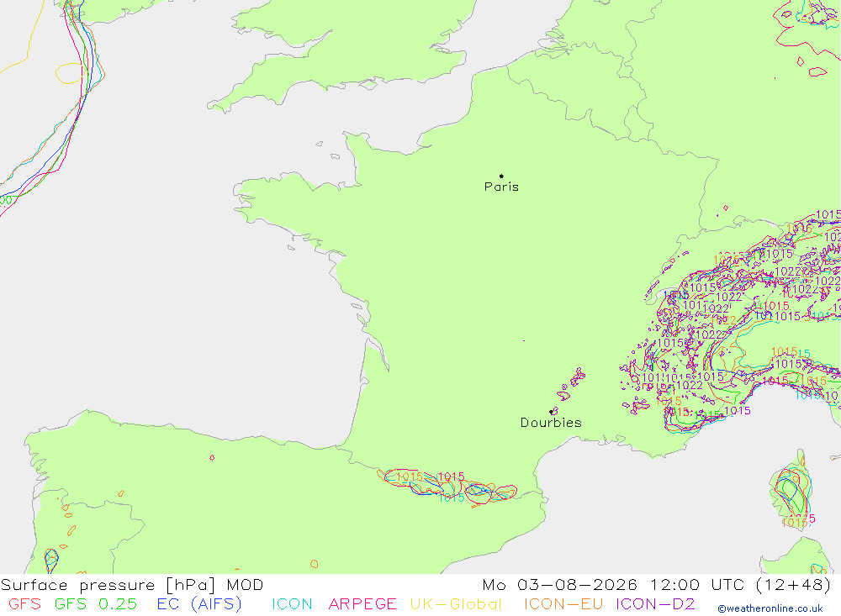Click the red GFS legend label
This screenshot has height=616, width=841.
(24, 603)
